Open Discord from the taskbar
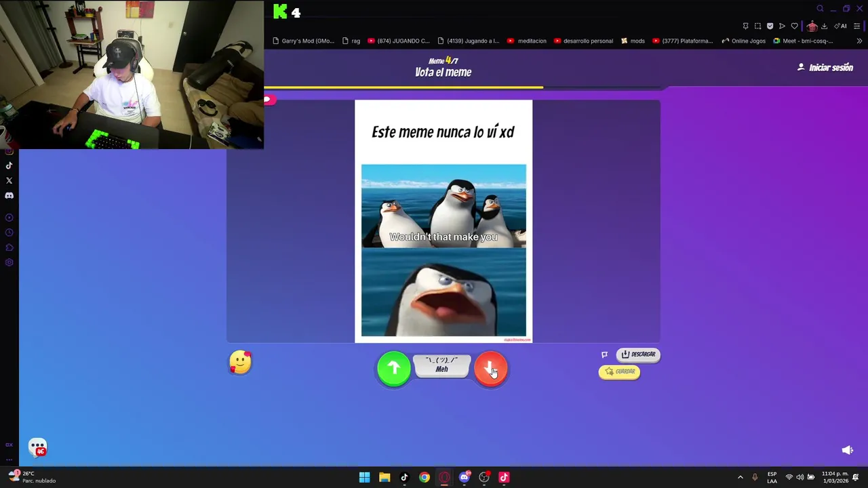This screenshot has height=488, width=868. [464, 477]
